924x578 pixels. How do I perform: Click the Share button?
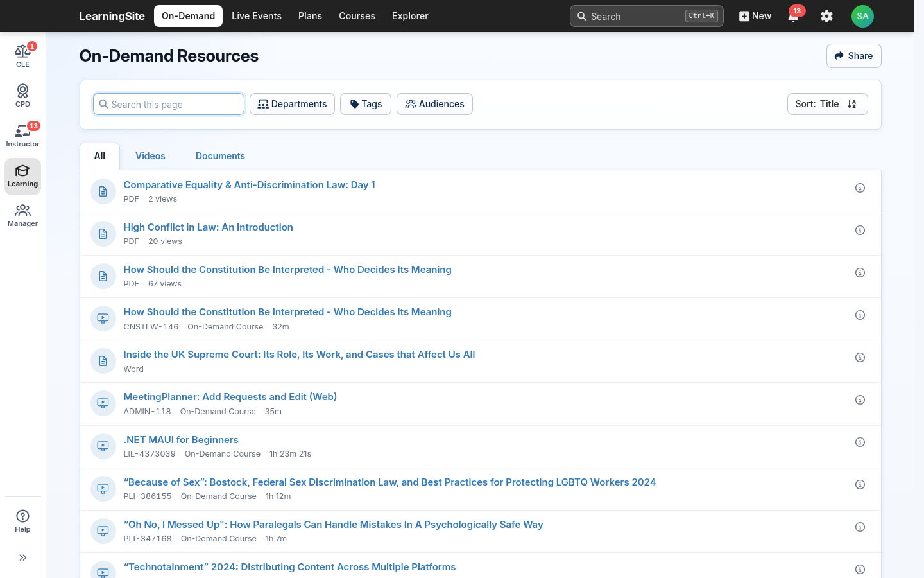(x=853, y=56)
